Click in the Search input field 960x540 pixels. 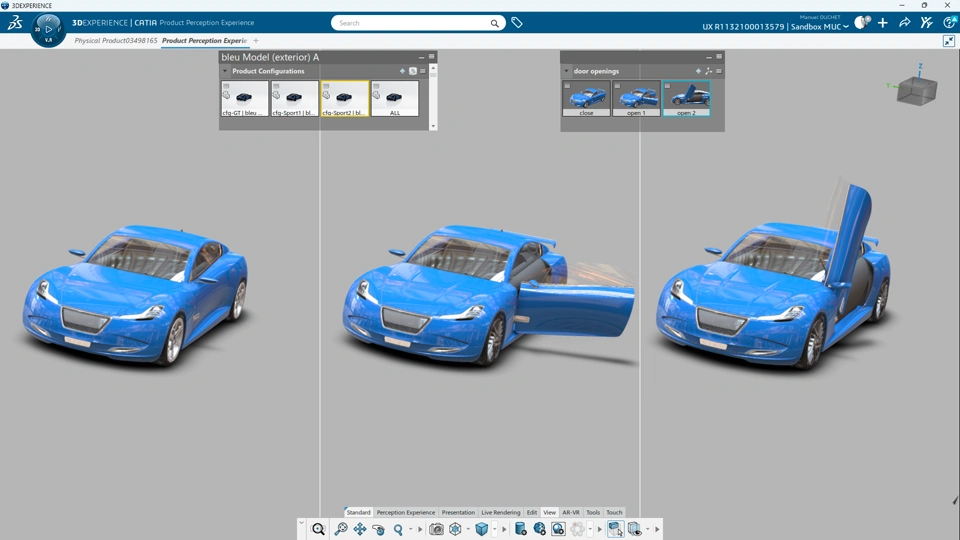[x=411, y=23]
